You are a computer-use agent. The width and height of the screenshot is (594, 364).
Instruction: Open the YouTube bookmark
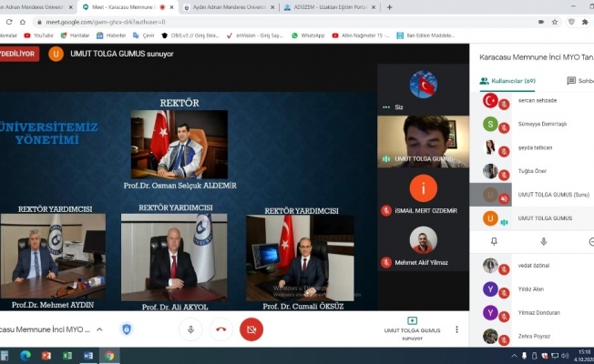(38, 35)
